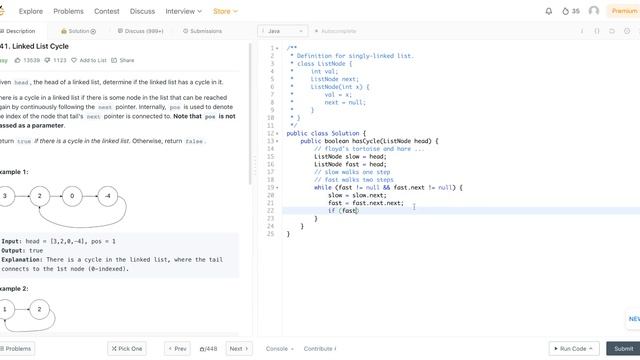Fold the hasCycle method at line 13
This screenshot has height=360, width=640.
[278, 141]
